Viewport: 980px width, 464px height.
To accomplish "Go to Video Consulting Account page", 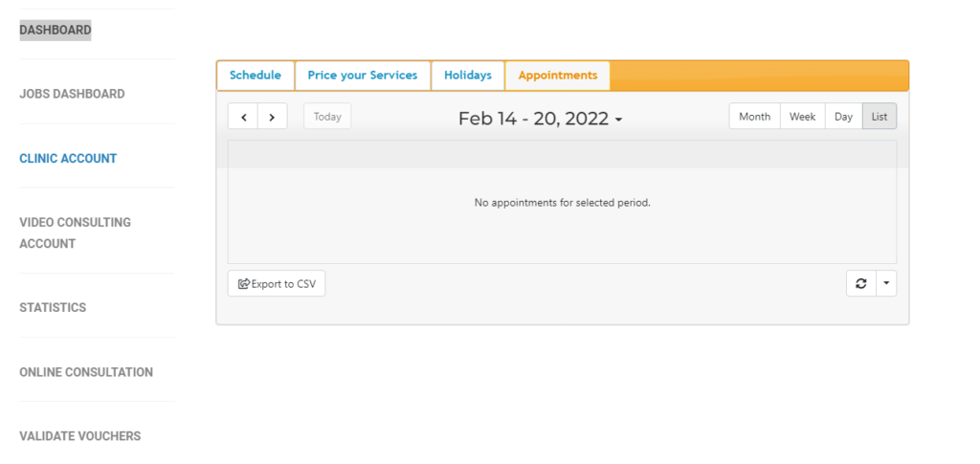I will [x=75, y=232].
